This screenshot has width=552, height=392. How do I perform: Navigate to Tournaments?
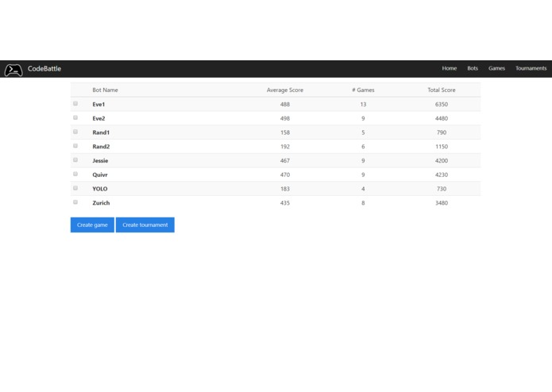pos(531,68)
